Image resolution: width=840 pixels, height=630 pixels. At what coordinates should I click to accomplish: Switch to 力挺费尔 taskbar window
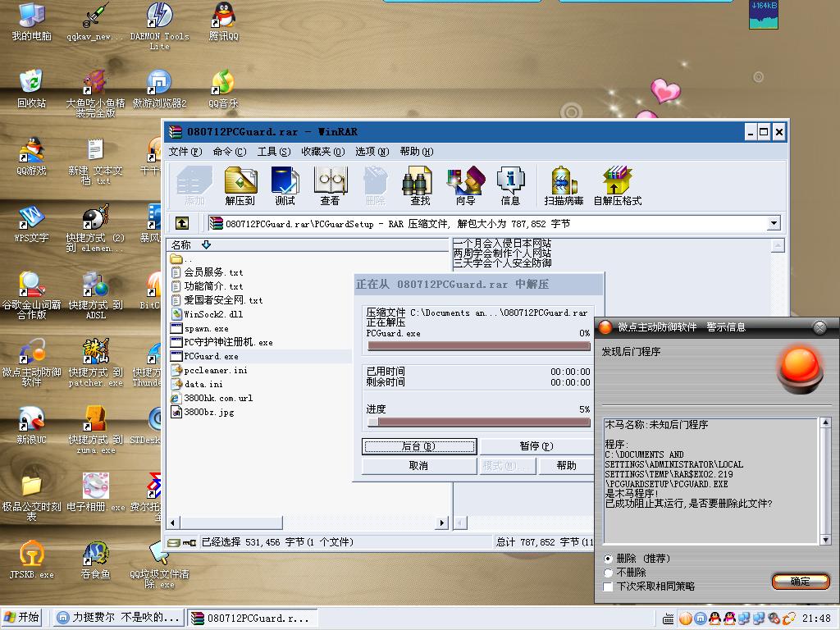coord(119,618)
